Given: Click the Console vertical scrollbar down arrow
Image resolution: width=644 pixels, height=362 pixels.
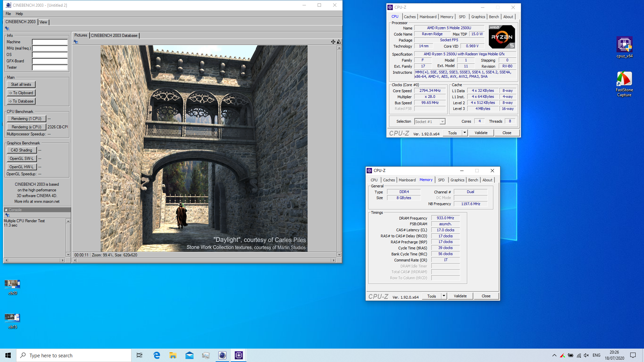Looking at the screenshot, I should pos(68,255).
